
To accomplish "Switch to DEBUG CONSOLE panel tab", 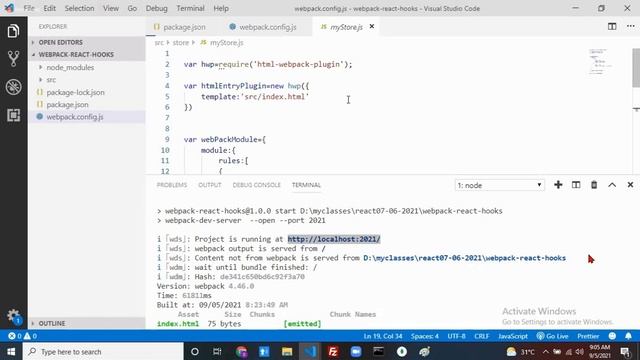I will [257, 185].
